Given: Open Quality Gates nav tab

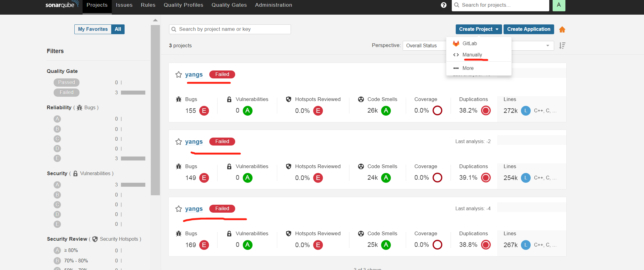Looking at the screenshot, I should 229,5.
